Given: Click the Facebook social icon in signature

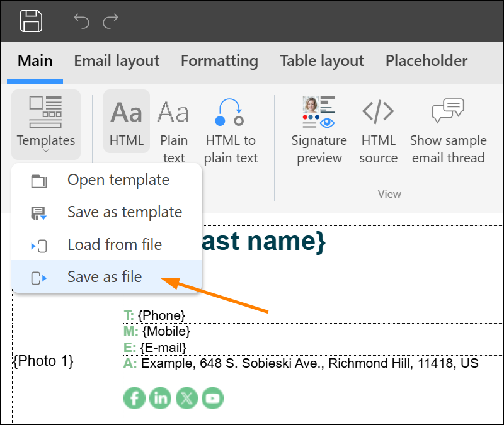Looking at the screenshot, I should point(134,399).
